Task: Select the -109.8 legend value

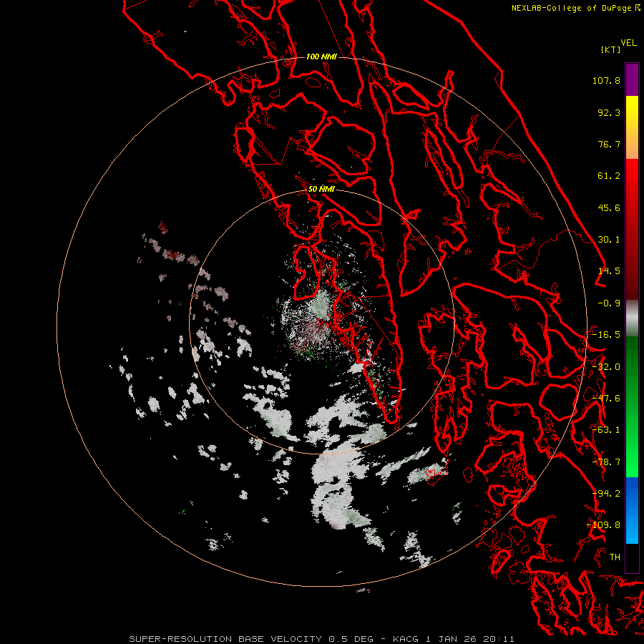Action: click(604, 525)
